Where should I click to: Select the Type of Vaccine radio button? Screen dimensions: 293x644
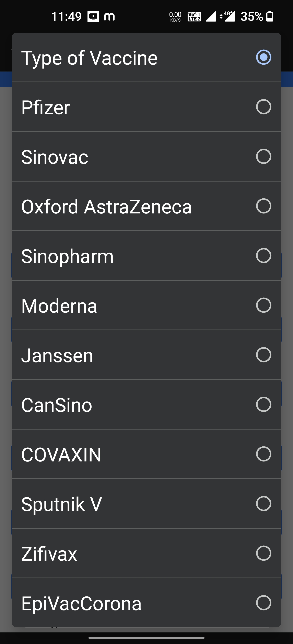click(x=263, y=57)
